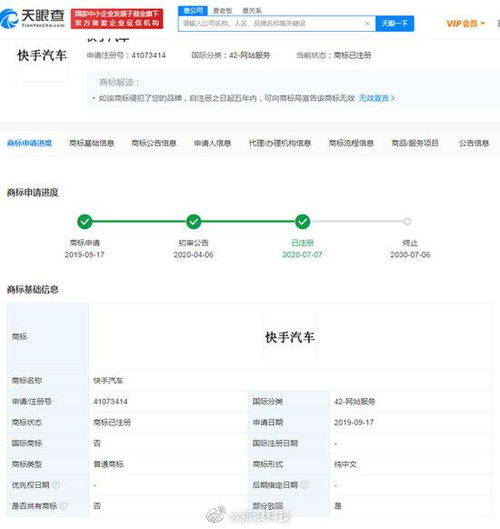Select the 查公司 search tab
Image resolution: width=500 pixels, height=529 pixels.
pos(193,11)
